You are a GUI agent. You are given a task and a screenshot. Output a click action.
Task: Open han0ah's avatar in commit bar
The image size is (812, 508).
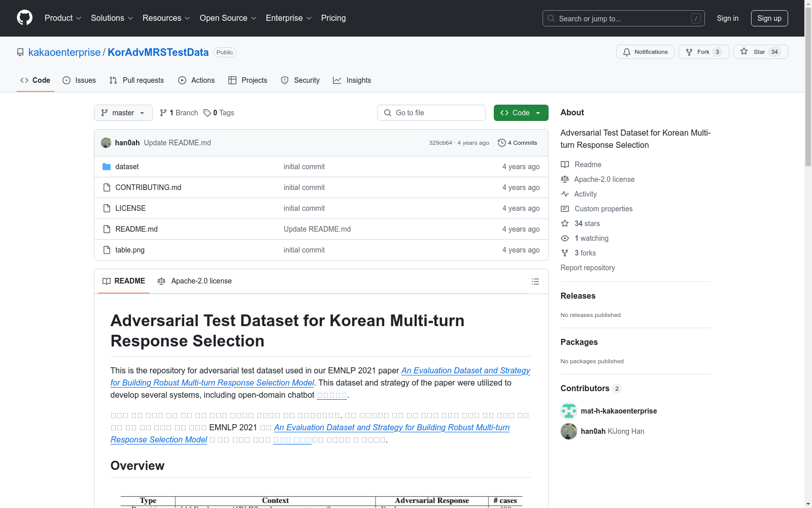106,143
